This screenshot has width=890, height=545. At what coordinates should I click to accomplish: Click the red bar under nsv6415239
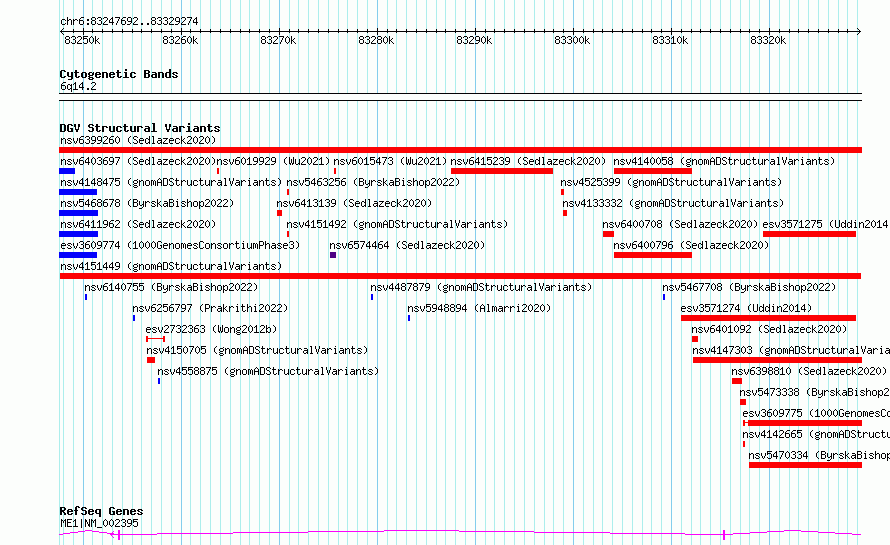502,171
